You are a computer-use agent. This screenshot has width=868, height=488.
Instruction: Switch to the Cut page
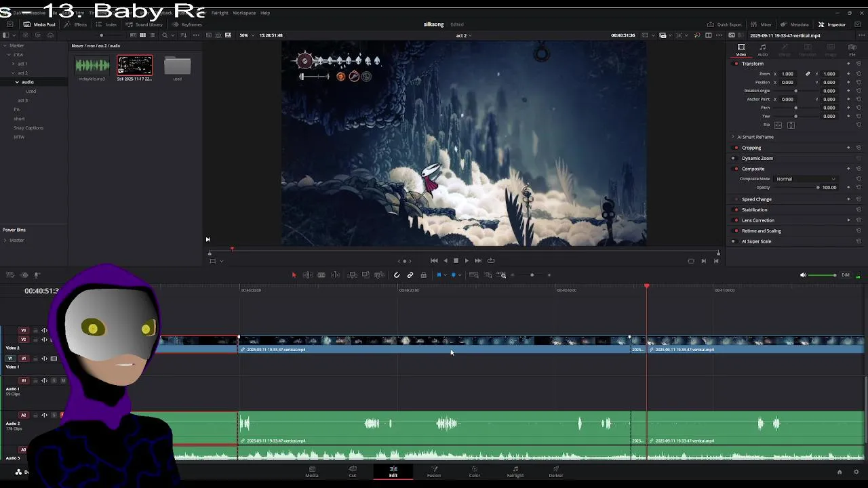(353, 472)
